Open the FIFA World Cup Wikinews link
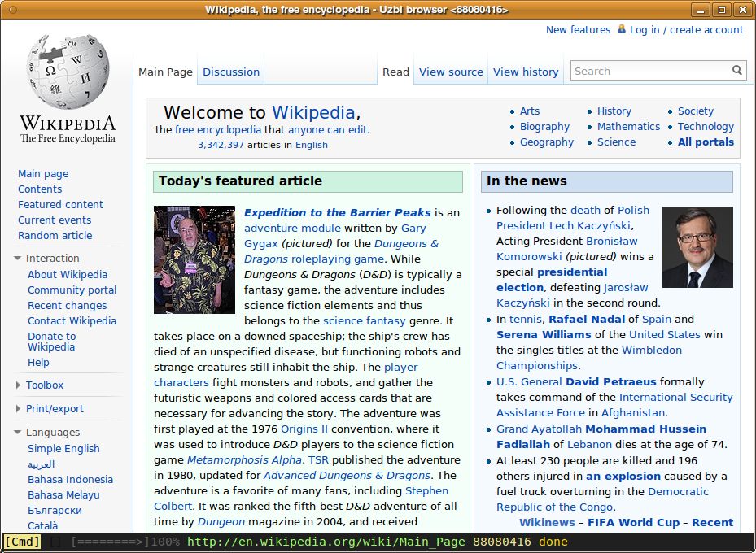Viewport: 756px width, 553px height. pos(635,522)
